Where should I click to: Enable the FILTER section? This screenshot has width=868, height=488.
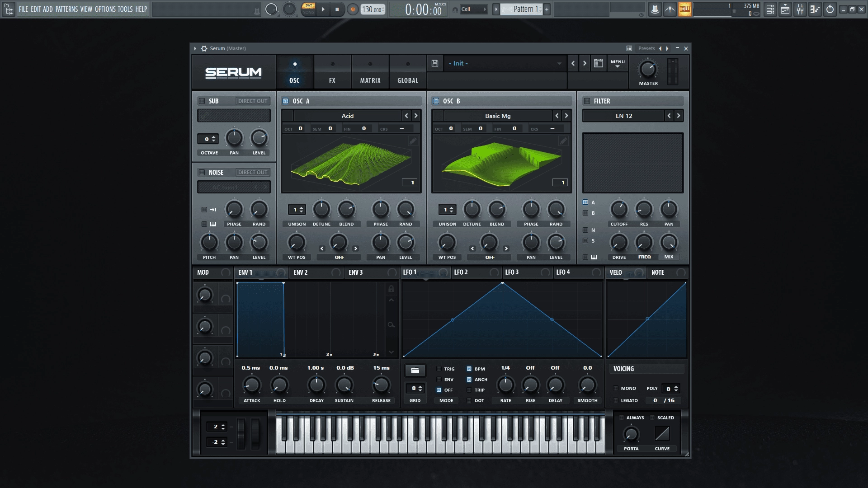(587, 101)
